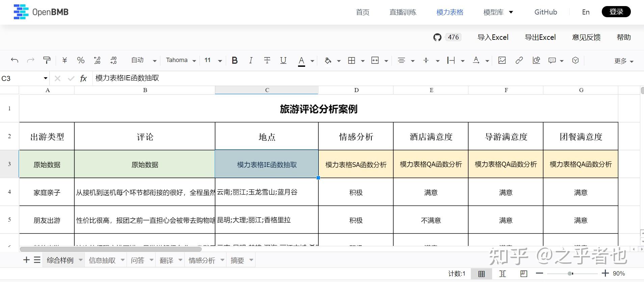Select the format painter tool
This screenshot has height=282, width=644.
tap(47, 60)
